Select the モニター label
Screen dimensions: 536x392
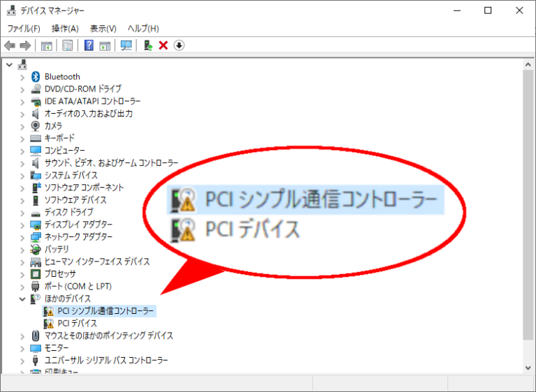[57, 348]
